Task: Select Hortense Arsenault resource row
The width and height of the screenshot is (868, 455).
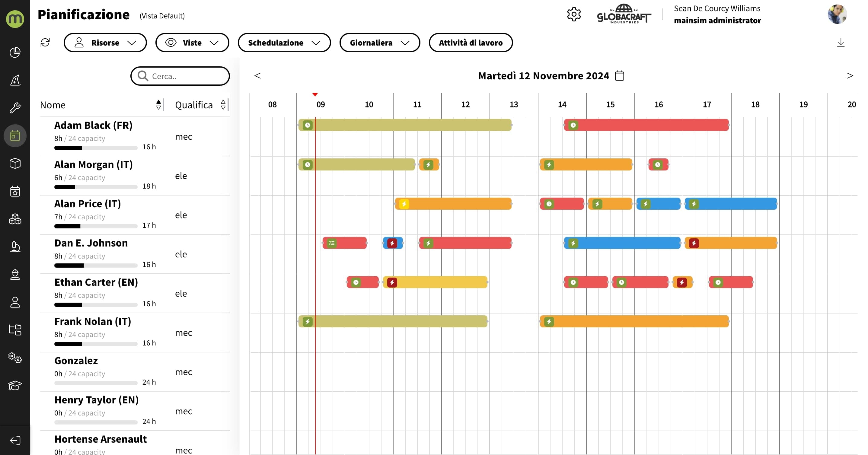Action: (x=135, y=443)
